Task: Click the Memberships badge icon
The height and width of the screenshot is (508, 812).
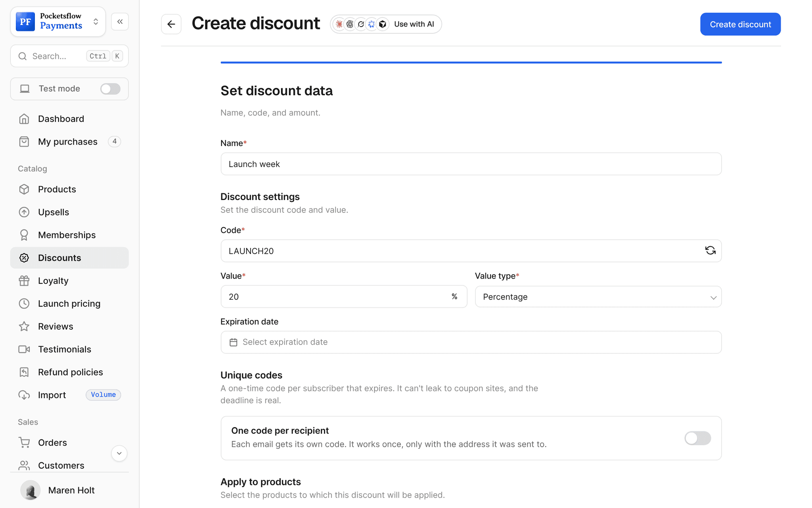Action: click(24, 235)
